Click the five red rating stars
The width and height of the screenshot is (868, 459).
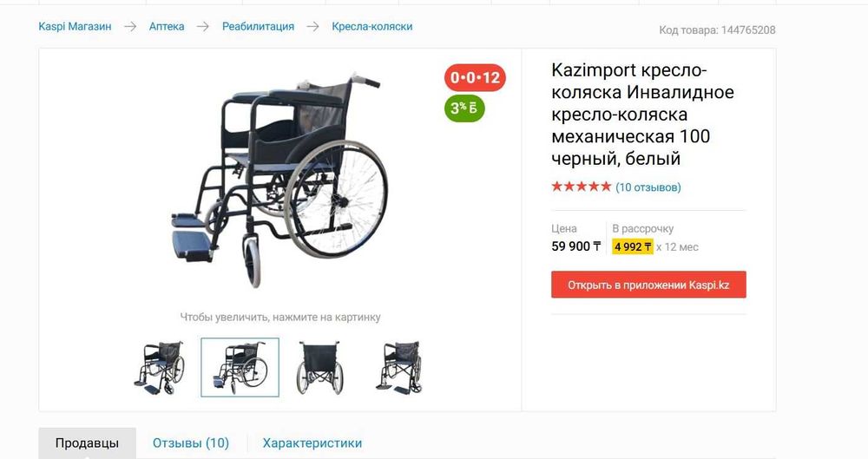click(582, 187)
